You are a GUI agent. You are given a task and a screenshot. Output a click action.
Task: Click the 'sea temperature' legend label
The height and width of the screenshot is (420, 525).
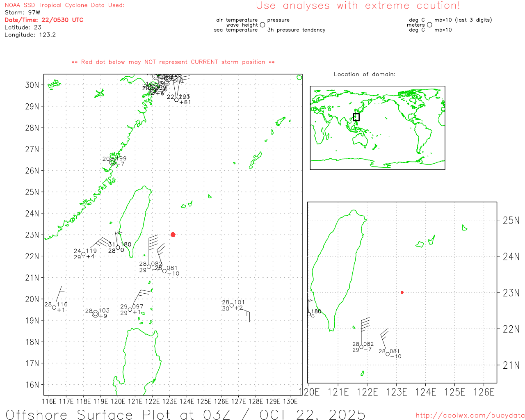pyautogui.click(x=236, y=30)
